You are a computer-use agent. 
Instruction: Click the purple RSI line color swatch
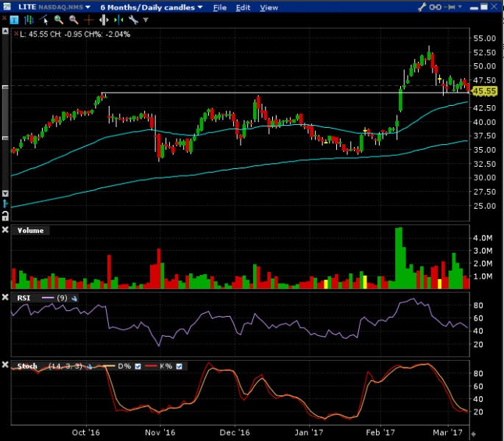point(49,298)
